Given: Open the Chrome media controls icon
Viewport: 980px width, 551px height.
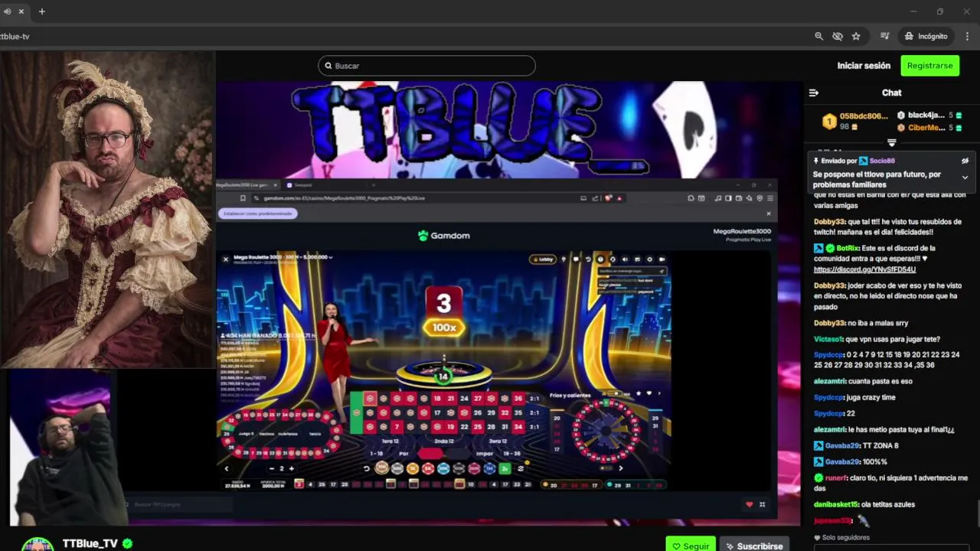Looking at the screenshot, I should (884, 36).
